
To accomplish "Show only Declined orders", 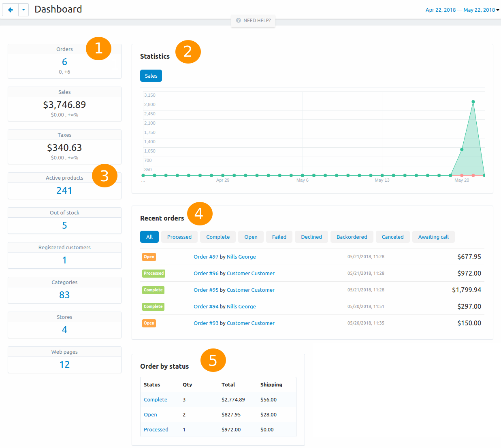I will click(x=311, y=237).
